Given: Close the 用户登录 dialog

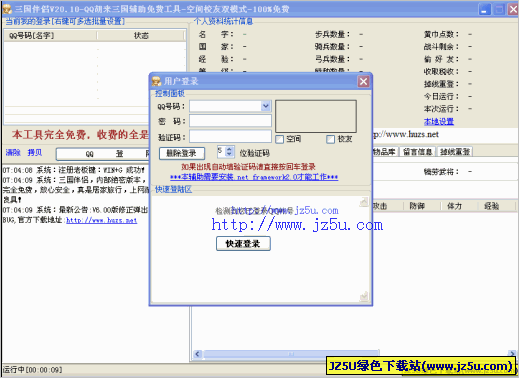Looking at the screenshot, I should point(363,81).
